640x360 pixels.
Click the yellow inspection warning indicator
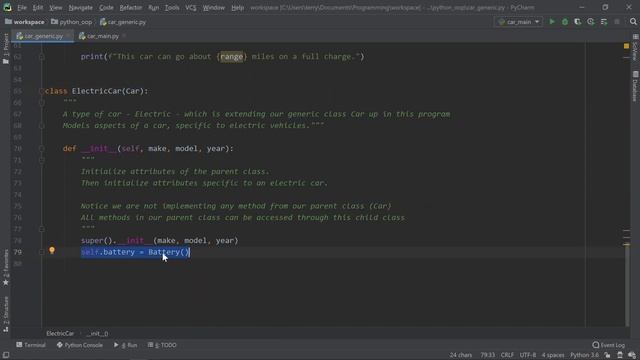click(627, 46)
